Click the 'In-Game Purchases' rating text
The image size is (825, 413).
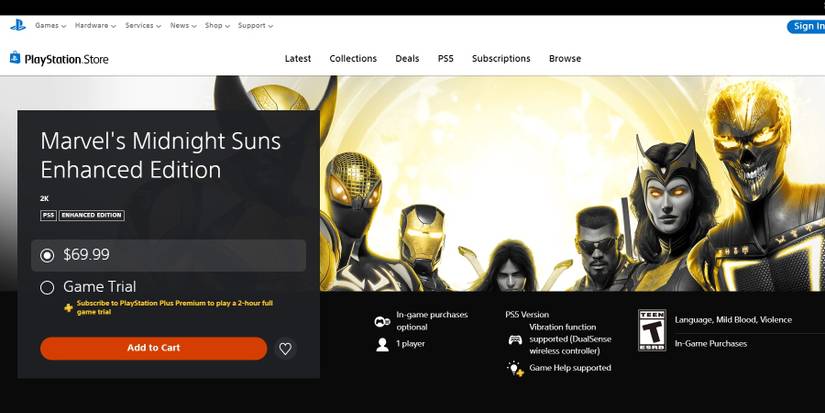(711, 344)
